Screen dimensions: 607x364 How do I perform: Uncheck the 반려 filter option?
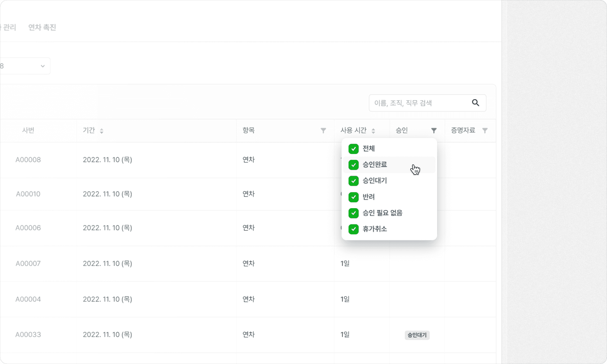tap(353, 197)
